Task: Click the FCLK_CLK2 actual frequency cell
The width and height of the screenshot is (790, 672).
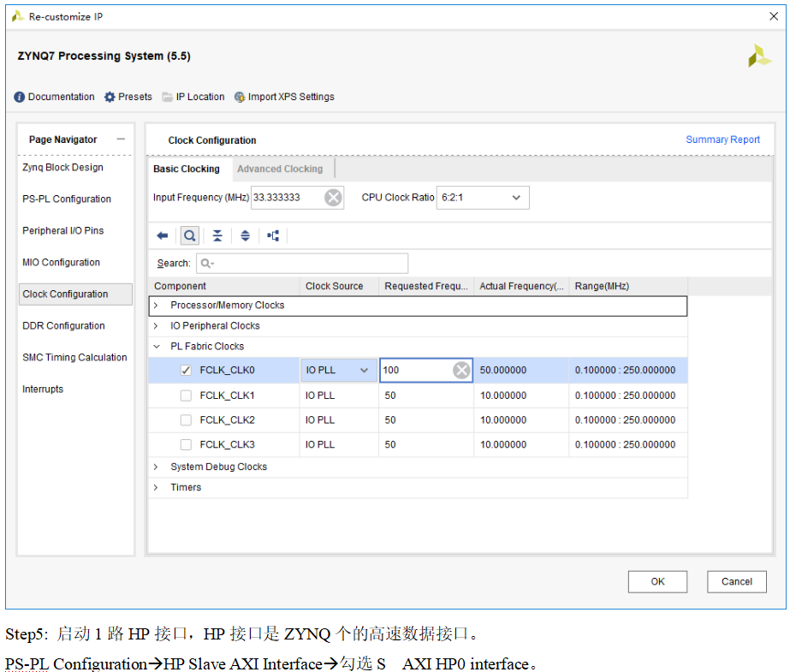Action: click(521, 419)
